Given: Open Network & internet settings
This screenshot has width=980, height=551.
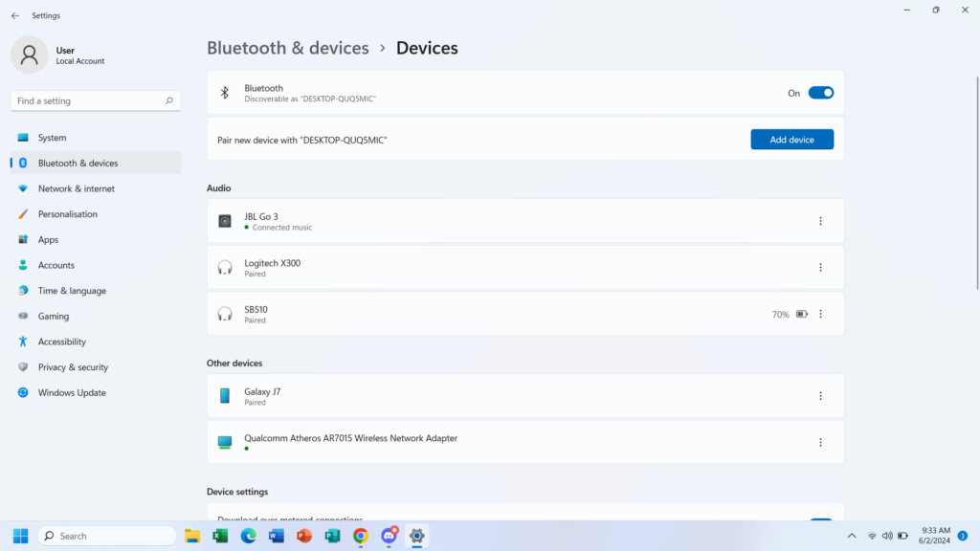Looking at the screenshot, I should (x=76, y=188).
